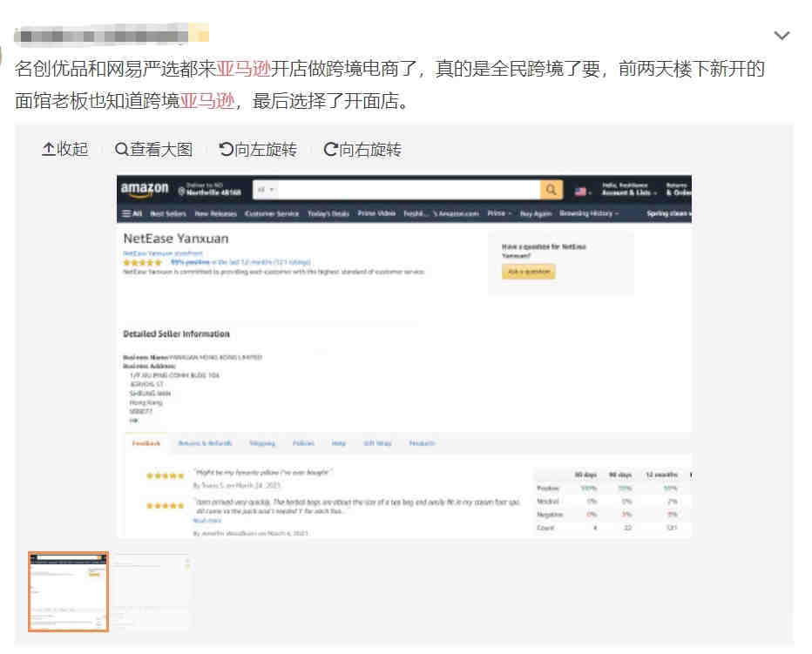Open the 亚马逊 link before 开店做跨境电商
The height and width of the screenshot is (654, 812).
pos(243,69)
